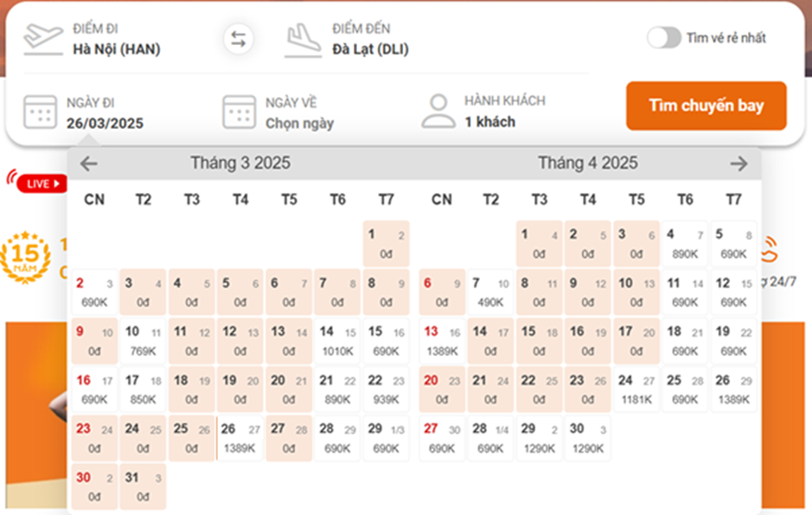Pick March 26 priced at 1389K
This screenshot has height=515, width=812.
pyautogui.click(x=240, y=438)
